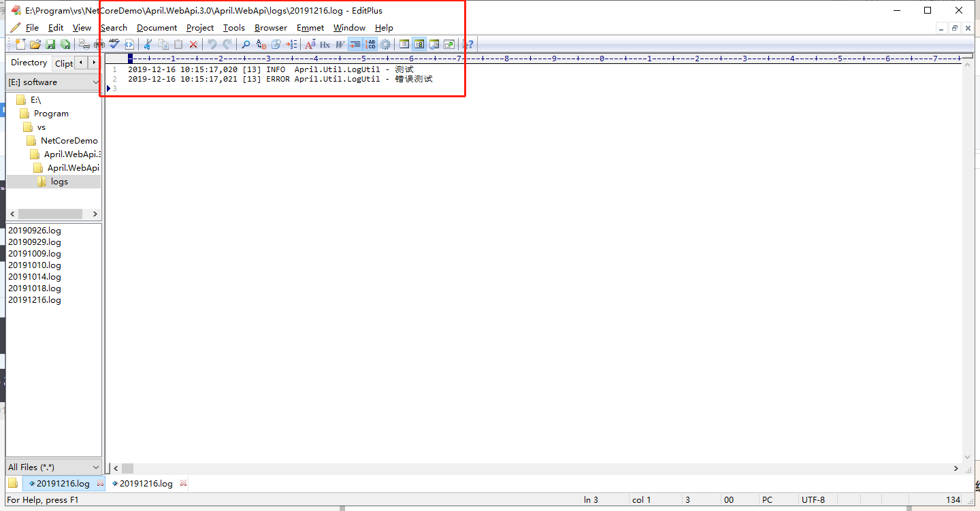The height and width of the screenshot is (511, 980).
Task: Open the Set Font icon
Action: point(310,44)
